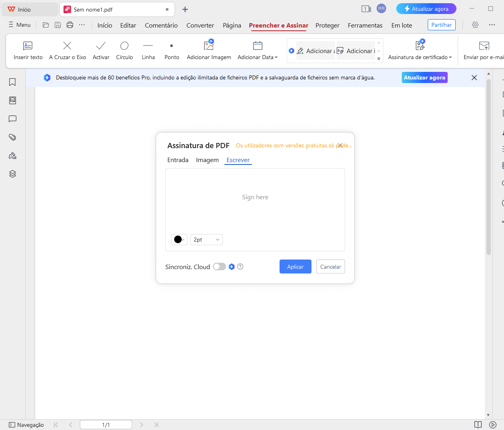Click the Cancelar button
This screenshot has height=430, width=504.
[x=331, y=267]
